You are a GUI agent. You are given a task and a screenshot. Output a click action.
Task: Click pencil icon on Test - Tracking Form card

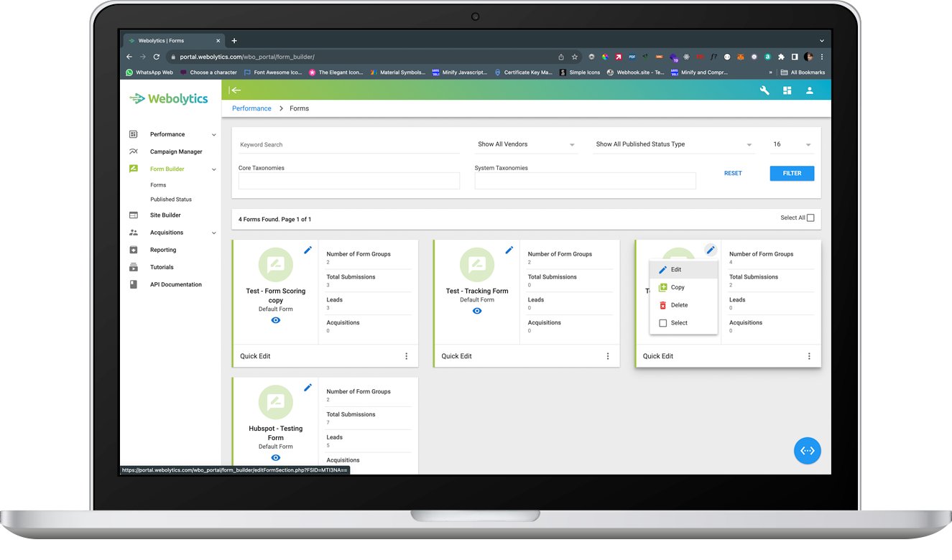(509, 250)
